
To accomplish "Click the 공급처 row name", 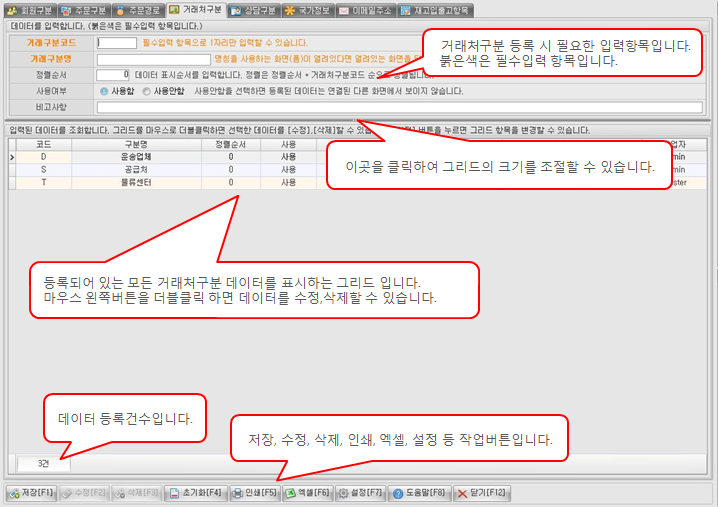I will point(136,170).
